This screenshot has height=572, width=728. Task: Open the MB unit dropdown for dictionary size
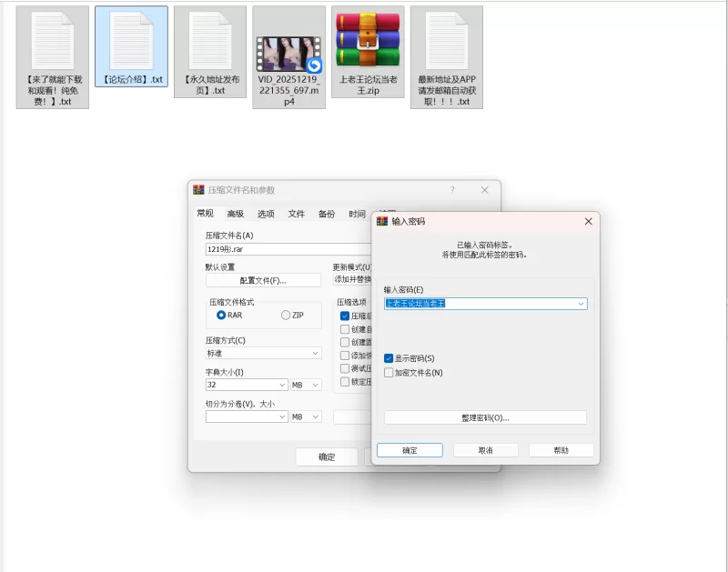[x=306, y=385]
